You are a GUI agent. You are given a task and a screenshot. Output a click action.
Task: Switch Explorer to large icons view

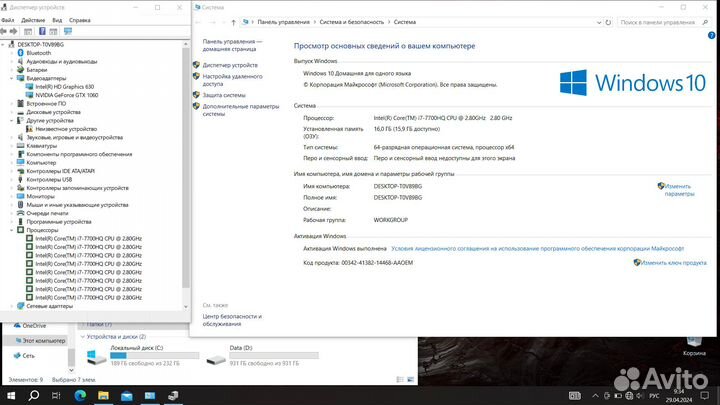click(x=411, y=380)
